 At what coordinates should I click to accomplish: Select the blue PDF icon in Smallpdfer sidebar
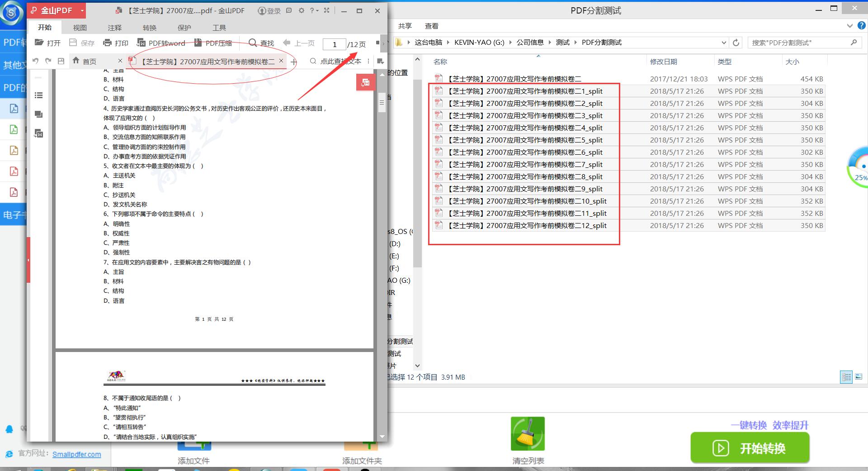click(14, 109)
